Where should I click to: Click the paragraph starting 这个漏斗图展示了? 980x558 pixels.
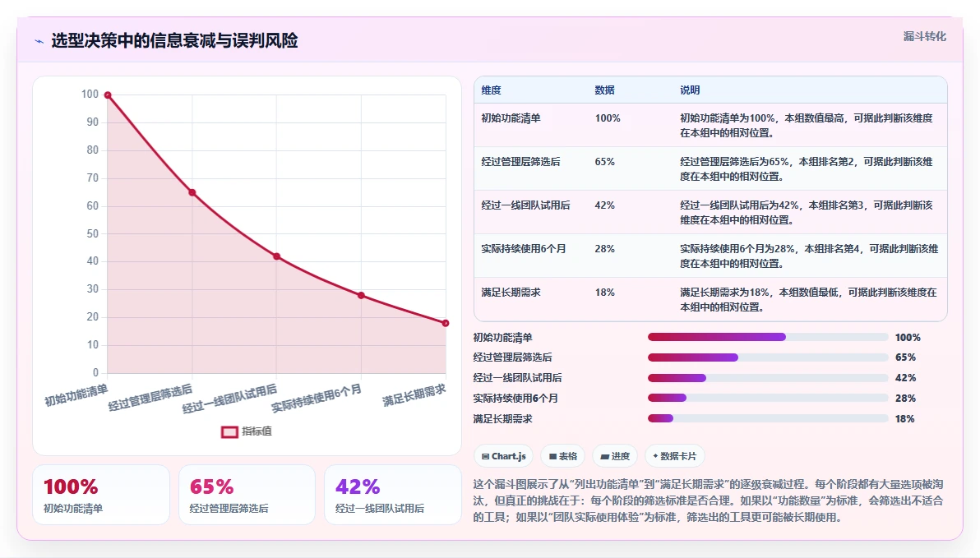pos(710,500)
